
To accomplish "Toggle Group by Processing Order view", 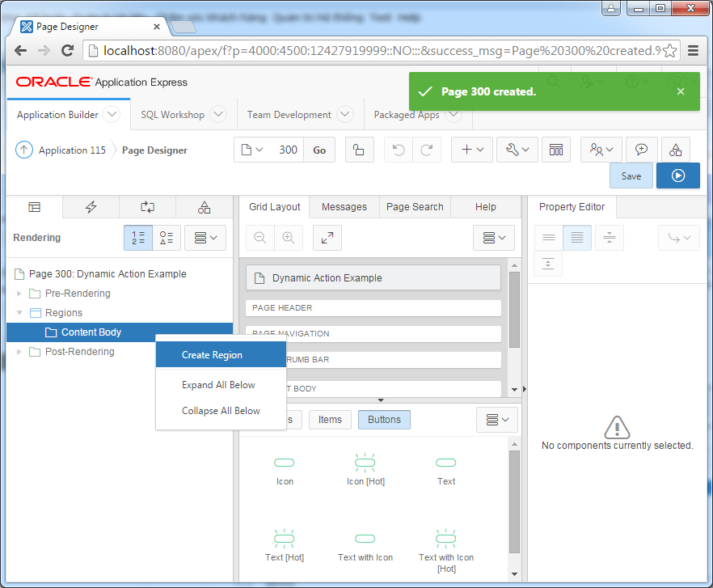I will (x=138, y=238).
